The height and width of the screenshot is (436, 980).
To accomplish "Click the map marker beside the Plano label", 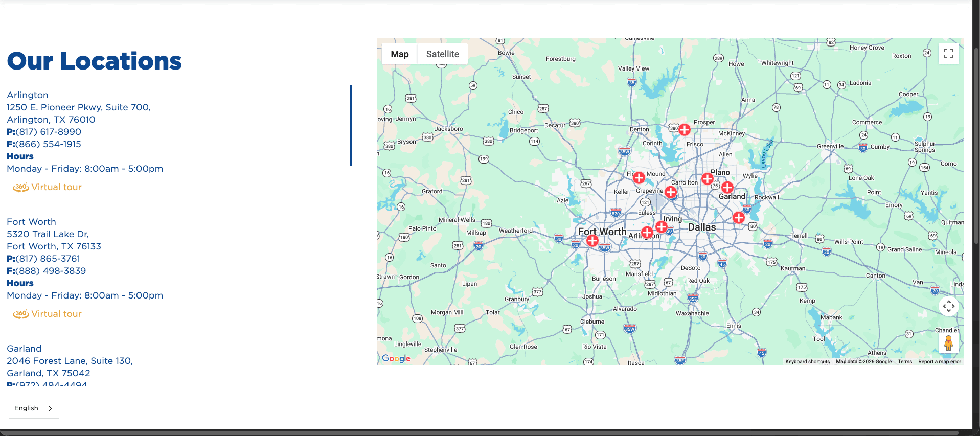I will tap(708, 179).
